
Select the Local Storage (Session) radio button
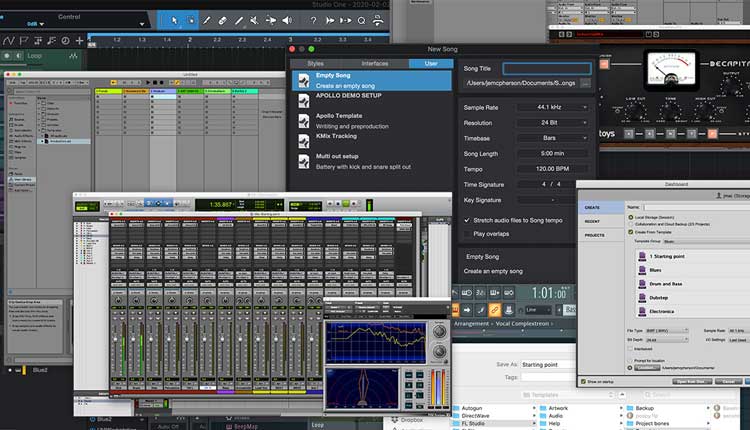click(x=631, y=216)
